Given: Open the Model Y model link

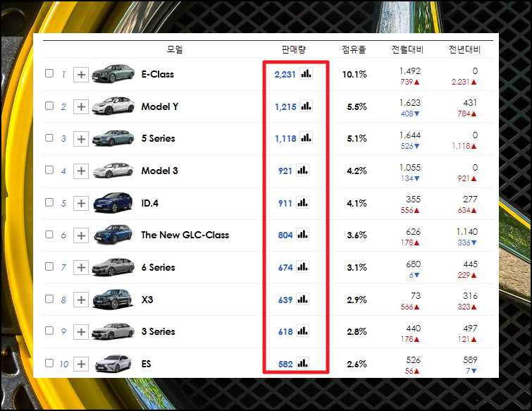Looking at the screenshot, I should click(x=160, y=106).
